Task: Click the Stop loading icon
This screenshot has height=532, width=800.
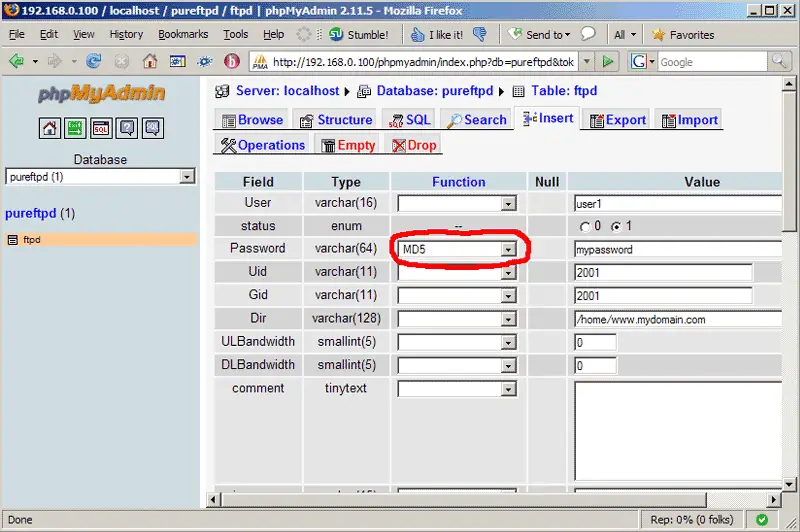Action: [x=121, y=62]
